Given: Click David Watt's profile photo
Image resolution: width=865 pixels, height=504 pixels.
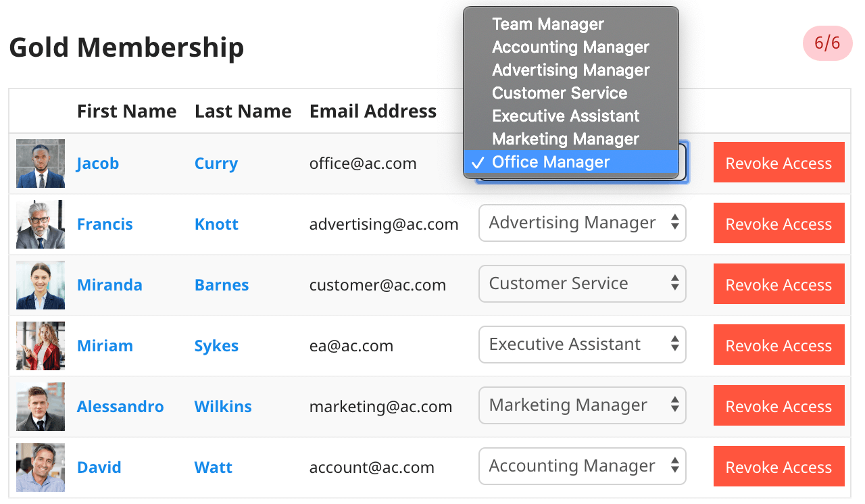Looking at the screenshot, I should coord(41,468).
